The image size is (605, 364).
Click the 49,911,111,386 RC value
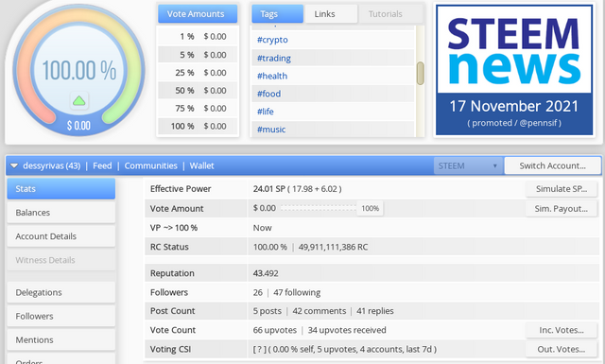333,247
